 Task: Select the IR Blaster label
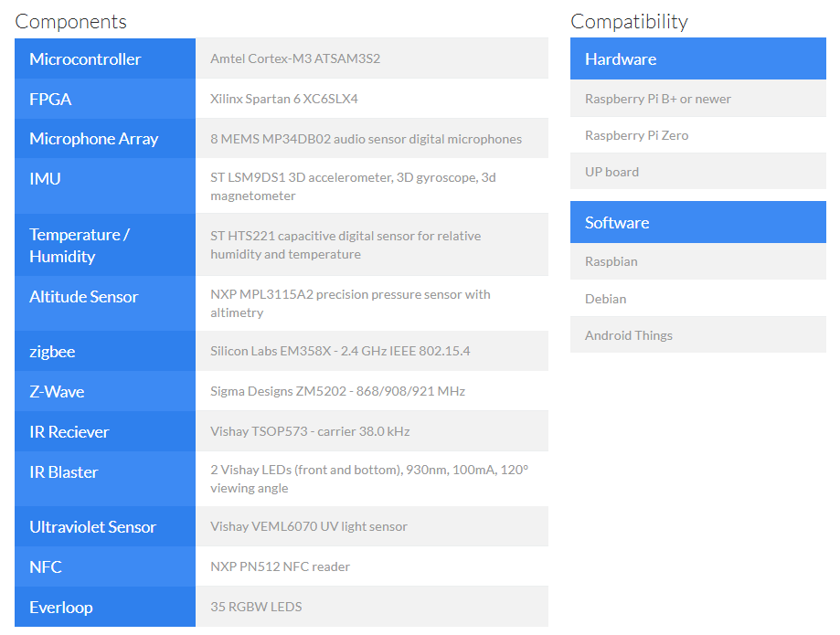63,472
